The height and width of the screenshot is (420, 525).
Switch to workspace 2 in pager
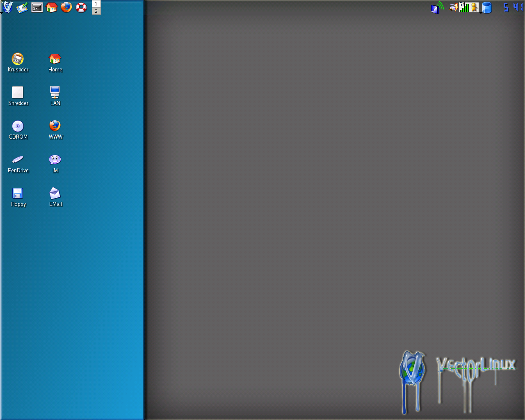tap(96, 11)
